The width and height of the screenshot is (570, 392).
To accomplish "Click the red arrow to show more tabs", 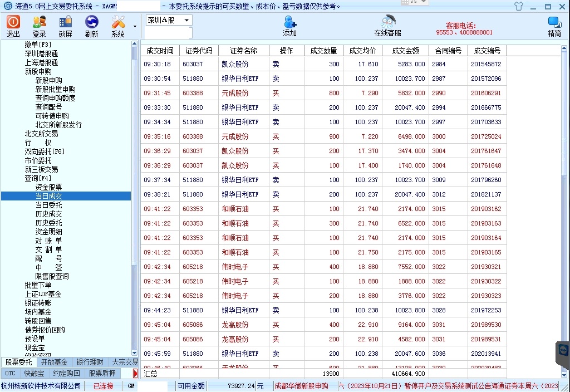I will (x=135, y=373).
